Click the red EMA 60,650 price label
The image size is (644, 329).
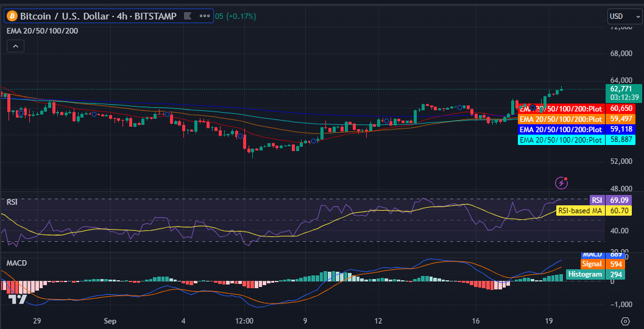[x=621, y=108]
